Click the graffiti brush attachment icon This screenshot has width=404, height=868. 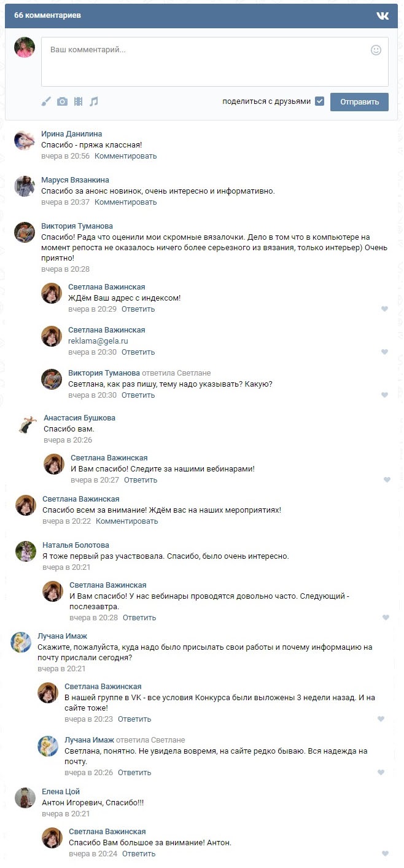pyautogui.click(x=46, y=101)
